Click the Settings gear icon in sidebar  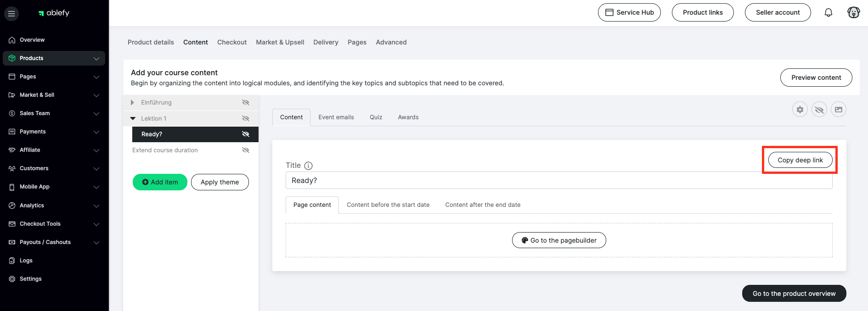point(12,279)
